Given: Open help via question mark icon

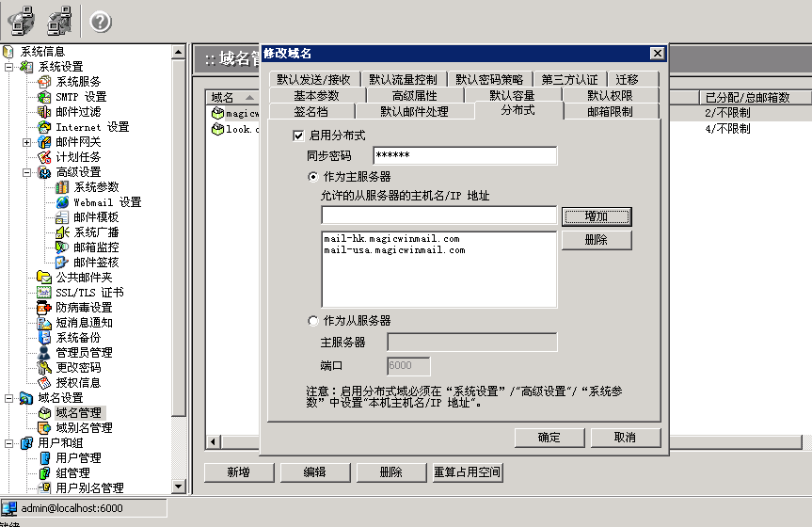Looking at the screenshot, I should click(101, 22).
